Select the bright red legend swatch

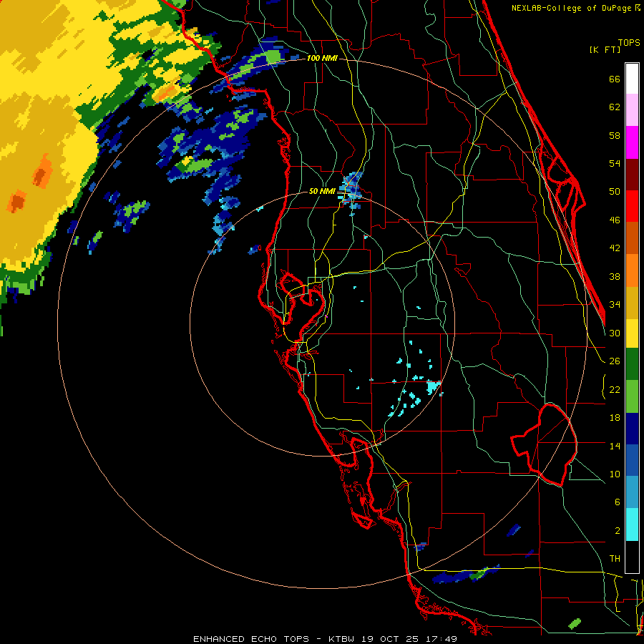pos(632,206)
